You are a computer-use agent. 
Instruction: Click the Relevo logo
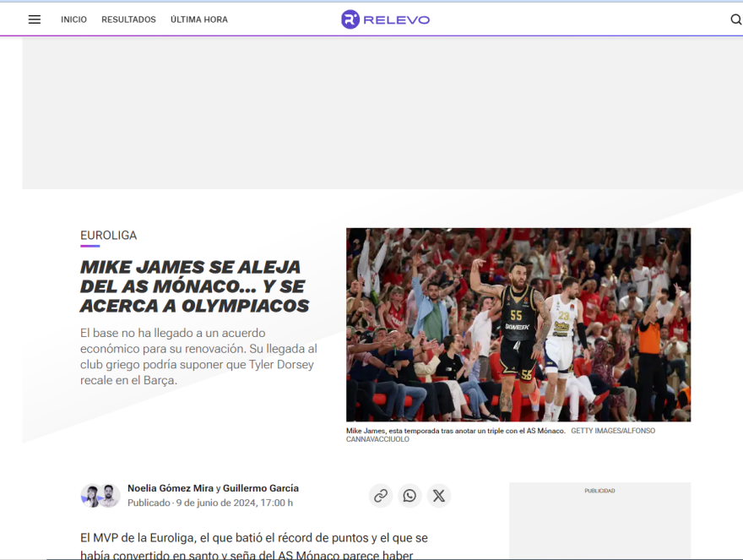click(385, 19)
